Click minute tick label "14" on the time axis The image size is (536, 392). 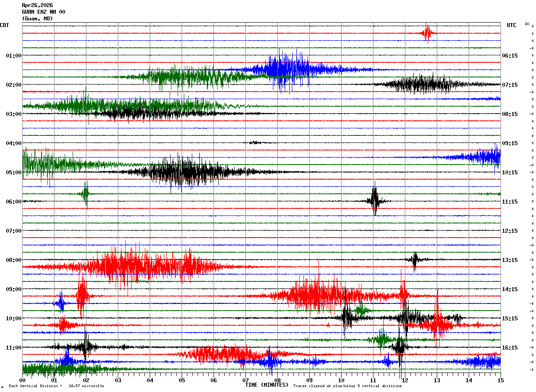[469, 380]
